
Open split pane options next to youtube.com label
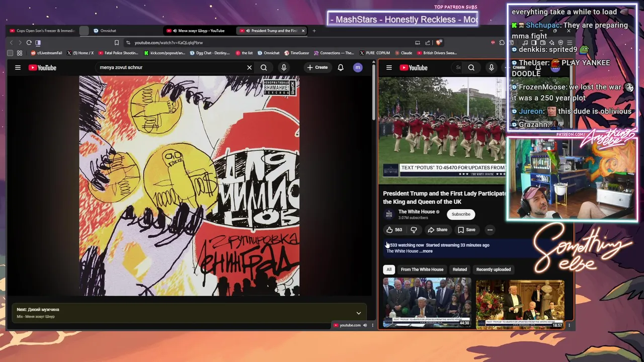[372, 325]
